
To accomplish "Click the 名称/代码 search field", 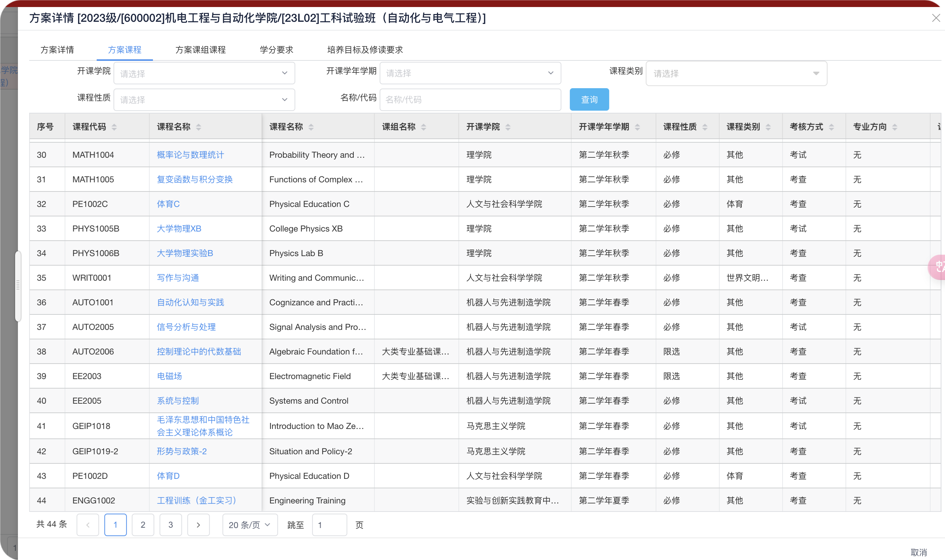I will [470, 100].
